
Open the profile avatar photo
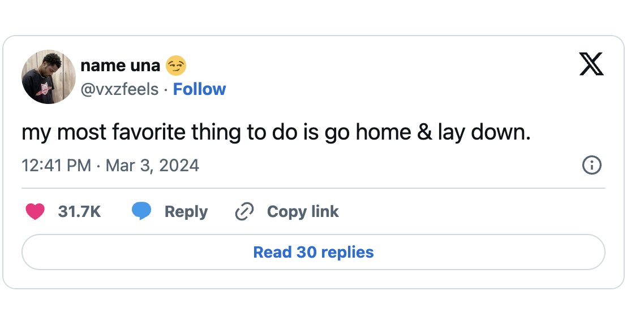pyautogui.click(x=49, y=77)
